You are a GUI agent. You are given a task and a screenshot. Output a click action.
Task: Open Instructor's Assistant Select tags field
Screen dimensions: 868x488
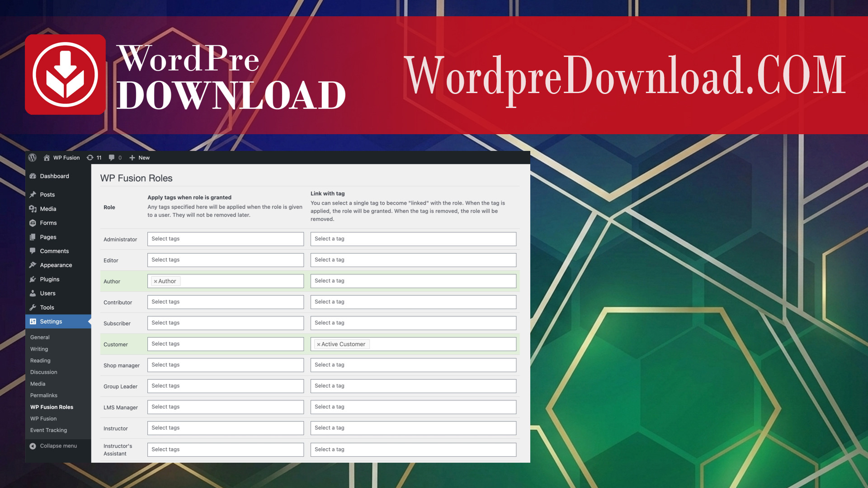tap(226, 450)
